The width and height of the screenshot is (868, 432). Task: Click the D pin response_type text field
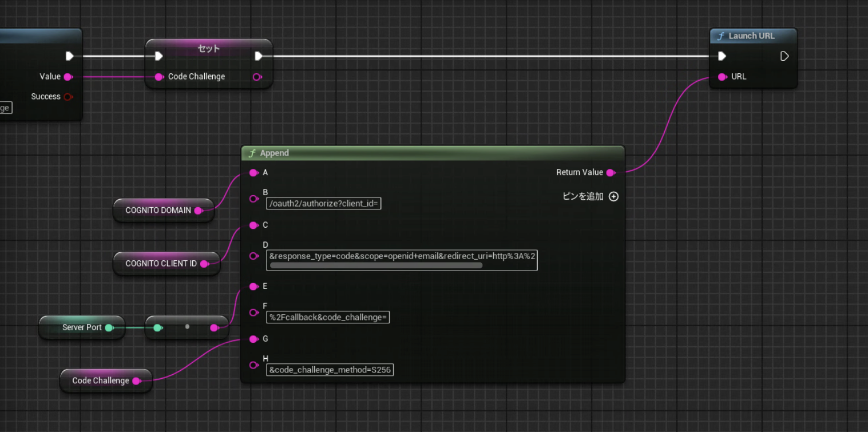coord(401,256)
